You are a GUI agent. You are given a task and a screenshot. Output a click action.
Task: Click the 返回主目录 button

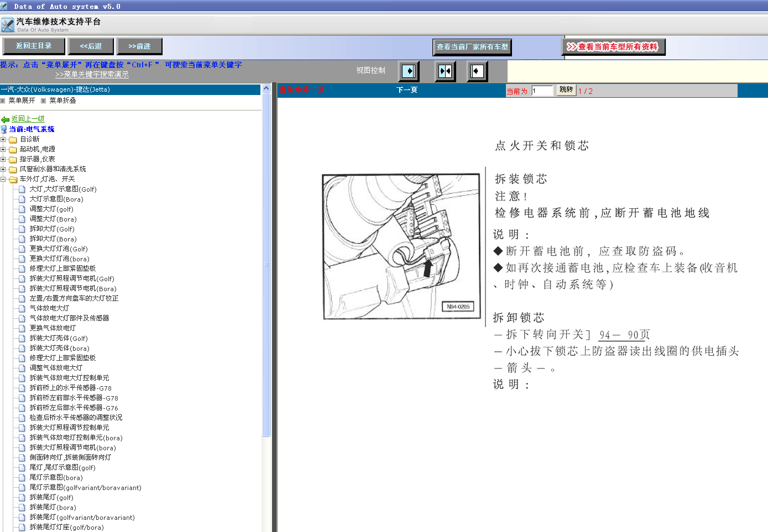[x=34, y=46]
